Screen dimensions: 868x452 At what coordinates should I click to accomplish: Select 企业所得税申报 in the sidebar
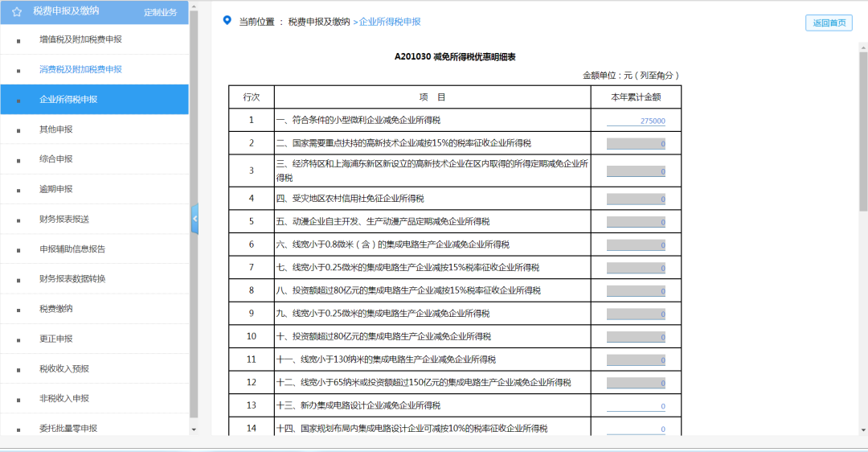[95, 100]
